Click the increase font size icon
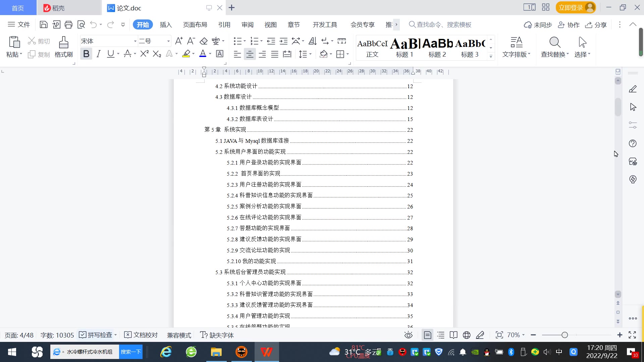The image size is (644, 362). point(179,41)
